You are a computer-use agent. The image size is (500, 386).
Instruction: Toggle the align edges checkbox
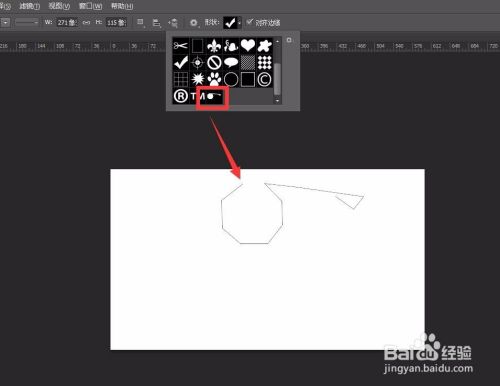[x=250, y=22]
